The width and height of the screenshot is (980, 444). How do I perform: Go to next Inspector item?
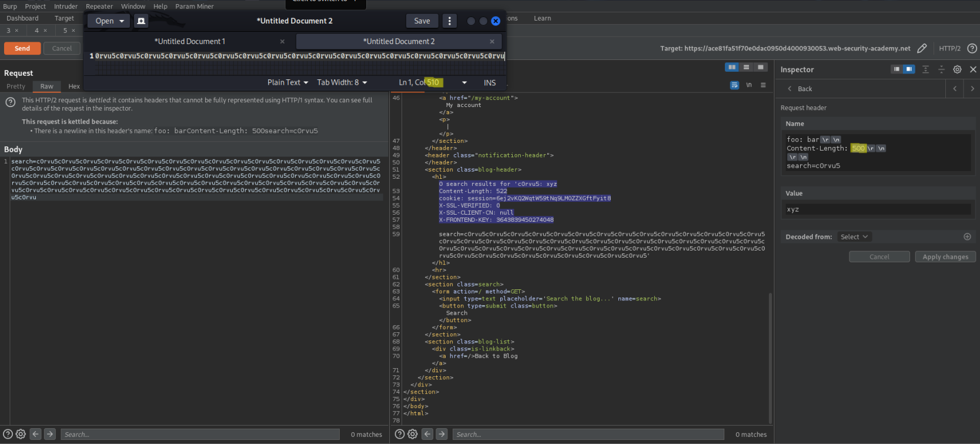[972, 89]
